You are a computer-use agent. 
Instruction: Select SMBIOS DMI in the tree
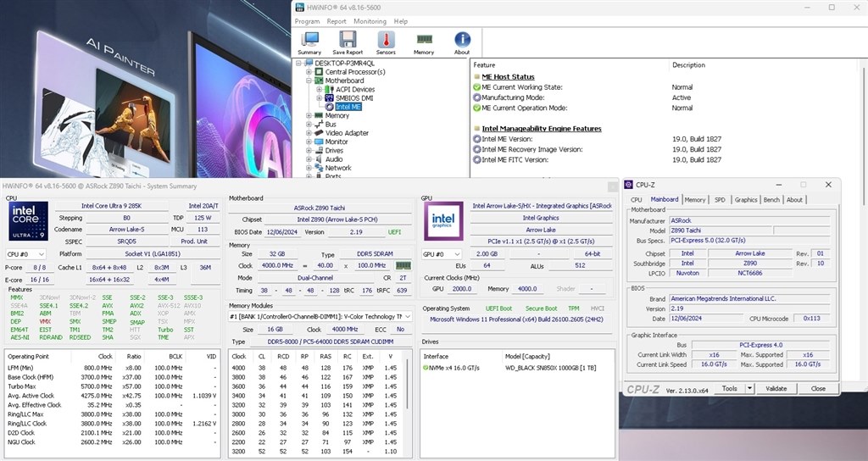(354, 98)
